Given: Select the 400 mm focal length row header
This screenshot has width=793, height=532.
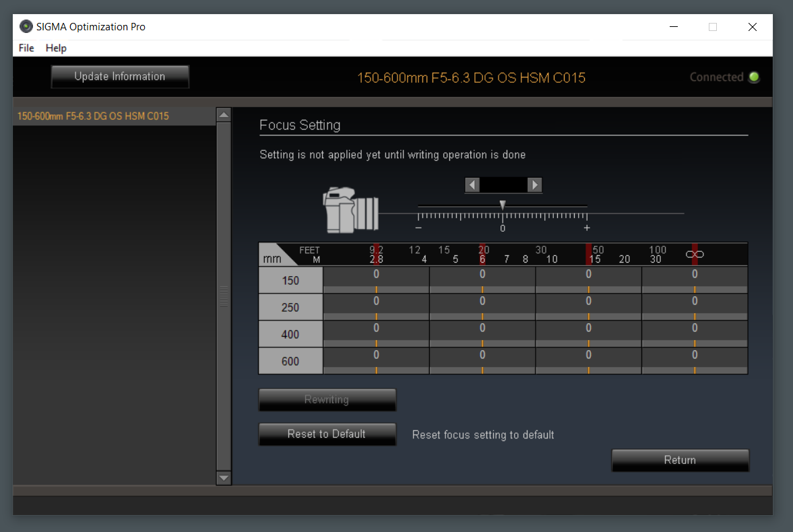Looking at the screenshot, I should coord(291,334).
